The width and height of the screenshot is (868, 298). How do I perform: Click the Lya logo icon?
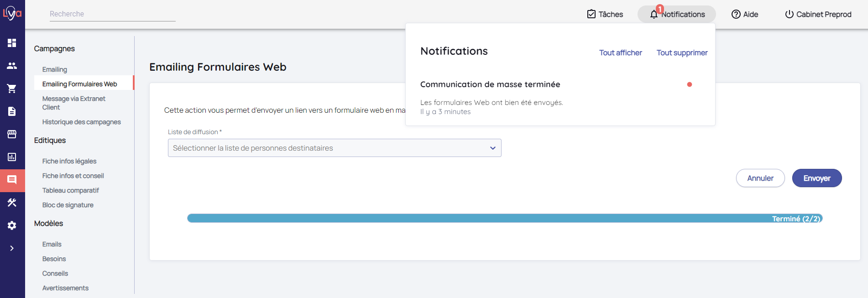(12, 13)
